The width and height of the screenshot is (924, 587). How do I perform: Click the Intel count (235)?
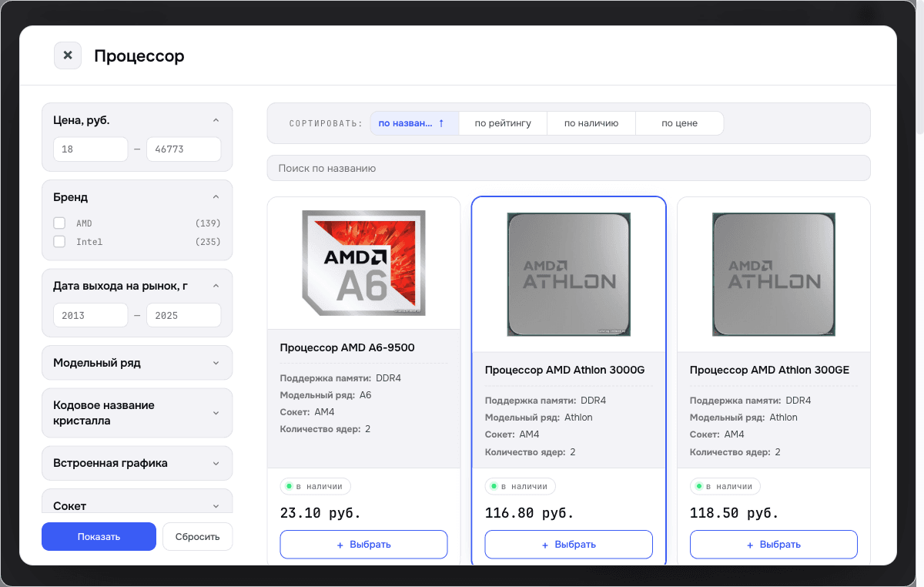point(208,242)
